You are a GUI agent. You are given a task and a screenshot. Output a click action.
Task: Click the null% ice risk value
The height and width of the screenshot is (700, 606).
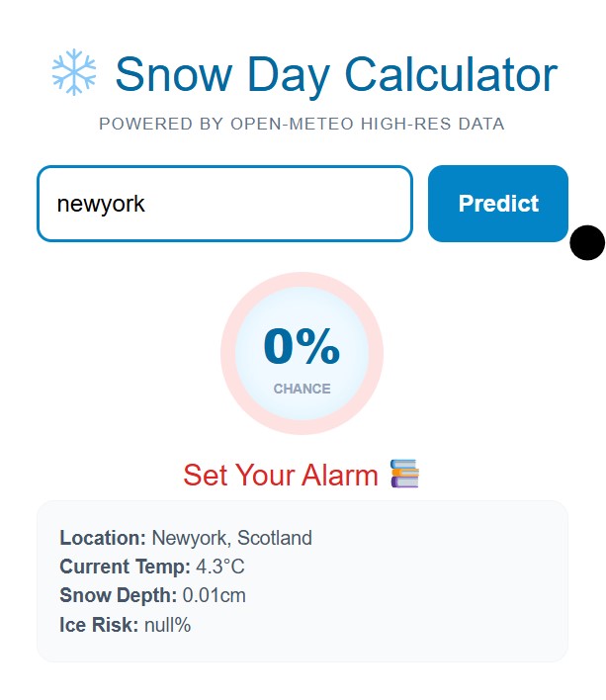tap(167, 624)
